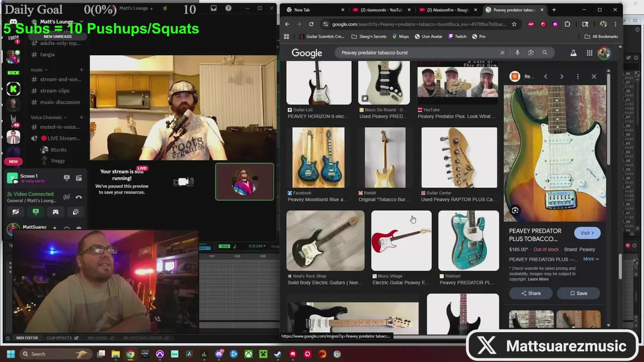Bookmark this page with star icon
The height and width of the screenshot is (362, 644).
(x=514, y=24)
